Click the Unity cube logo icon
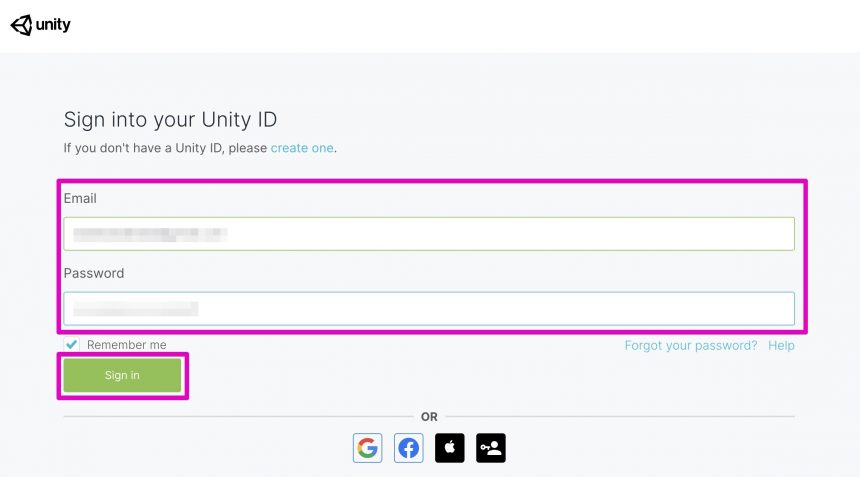The image size is (860, 477). tap(21, 25)
